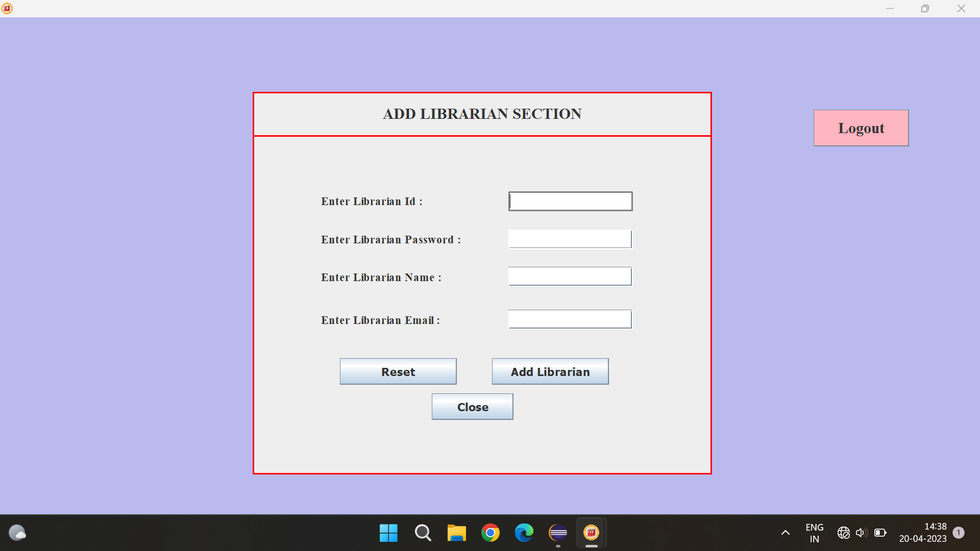Reset the librarian form
Viewport: 980px width, 551px height.
tap(398, 371)
